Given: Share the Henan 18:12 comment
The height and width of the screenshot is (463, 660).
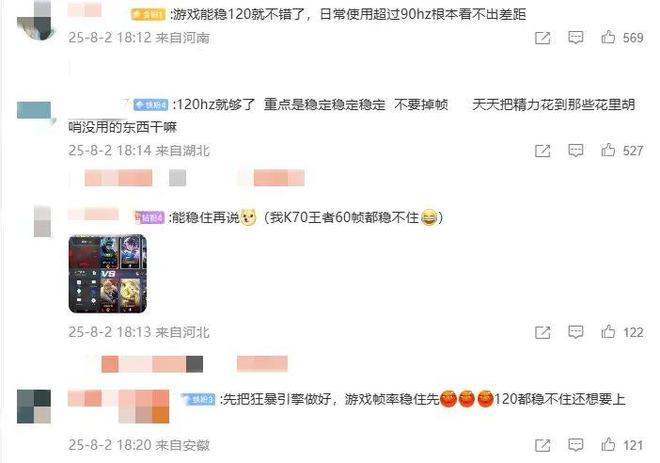Looking at the screenshot, I should pos(543,38).
